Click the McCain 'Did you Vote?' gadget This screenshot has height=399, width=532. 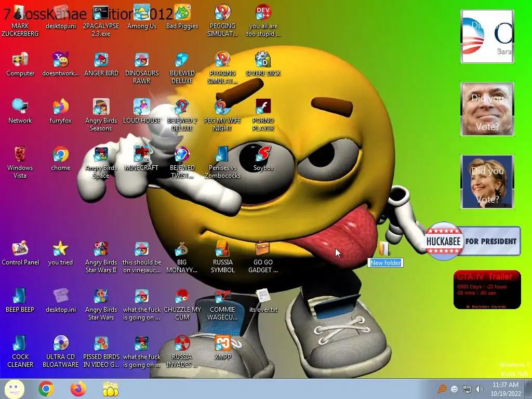(x=487, y=109)
